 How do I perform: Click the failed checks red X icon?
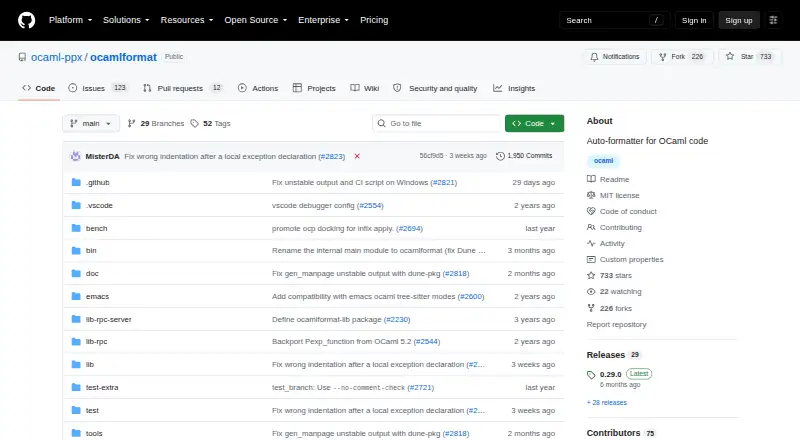[x=357, y=156]
